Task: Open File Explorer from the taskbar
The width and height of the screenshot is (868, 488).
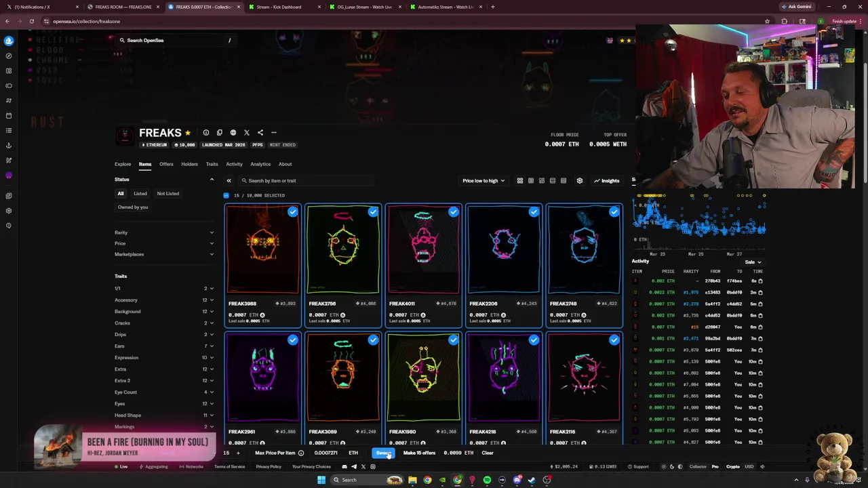Action: pos(412,480)
